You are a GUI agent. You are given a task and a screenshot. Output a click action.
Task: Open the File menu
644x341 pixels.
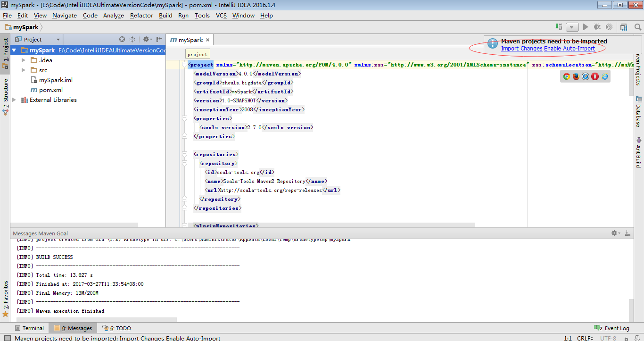(x=7, y=15)
